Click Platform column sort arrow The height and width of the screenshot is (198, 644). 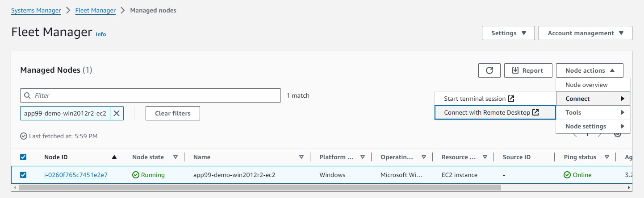click(x=363, y=157)
